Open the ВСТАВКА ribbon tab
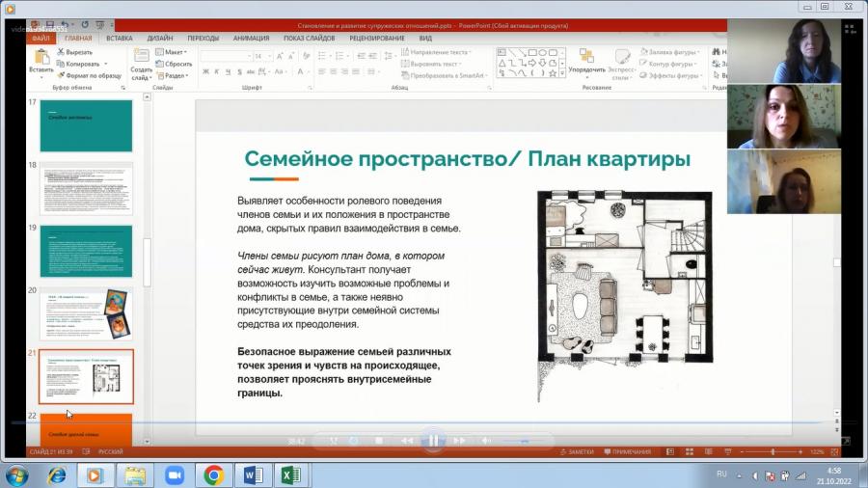Screen dimensions: 868x488 pyautogui.click(x=119, y=39)
